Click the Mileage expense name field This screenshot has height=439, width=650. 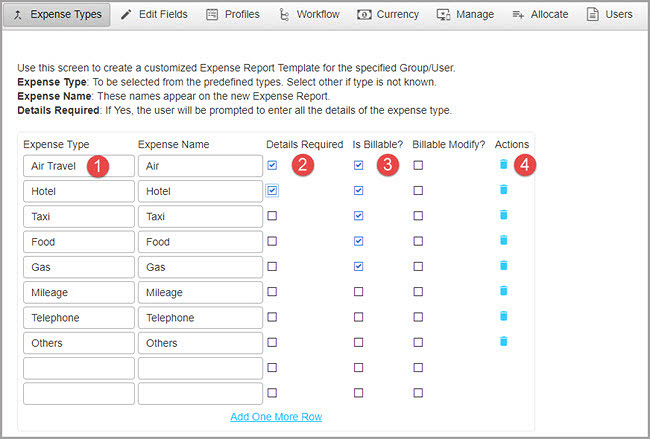200,292
